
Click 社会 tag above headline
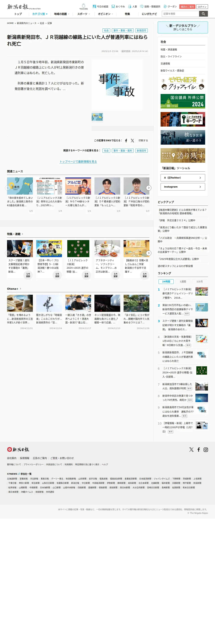106,30
